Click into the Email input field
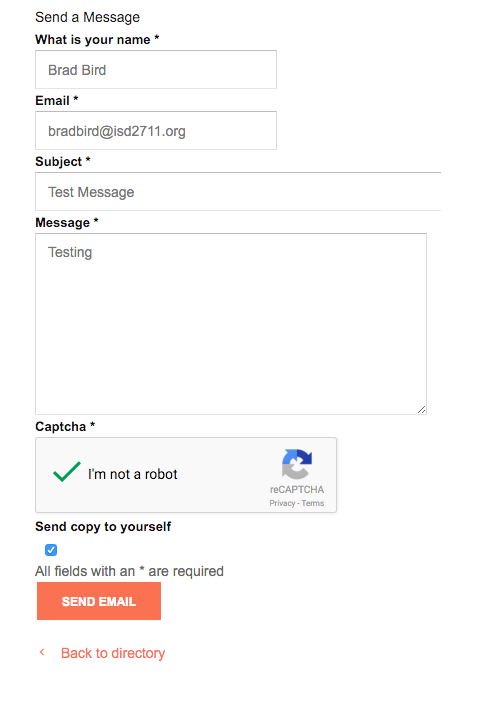This screenshot has height=705, width=483. 156,131
